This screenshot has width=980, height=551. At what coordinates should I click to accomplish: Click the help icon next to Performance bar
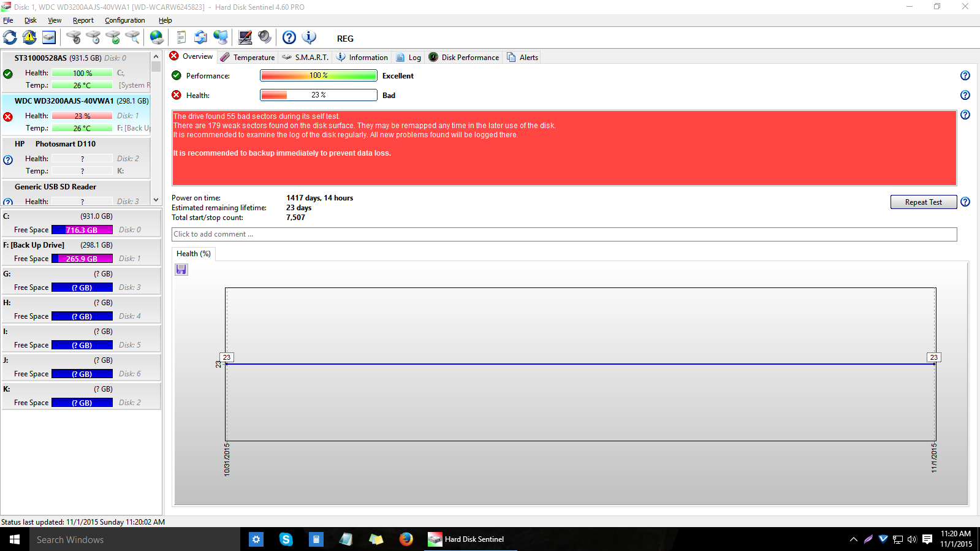click(x=965, y=75)
